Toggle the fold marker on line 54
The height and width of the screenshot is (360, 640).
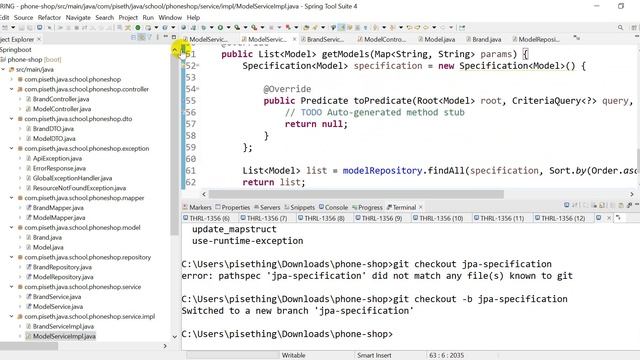click(x=198, y=89)
